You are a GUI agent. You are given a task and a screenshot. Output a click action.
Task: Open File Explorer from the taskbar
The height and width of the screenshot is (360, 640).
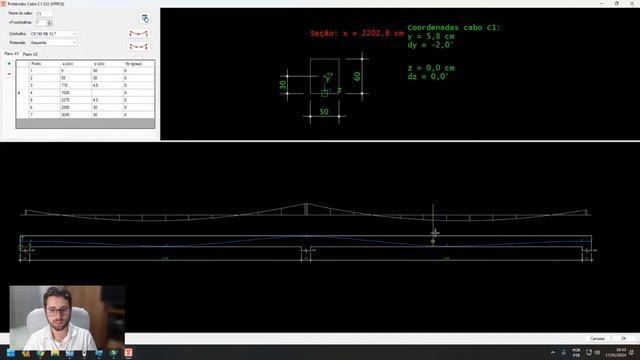[55, 353]
